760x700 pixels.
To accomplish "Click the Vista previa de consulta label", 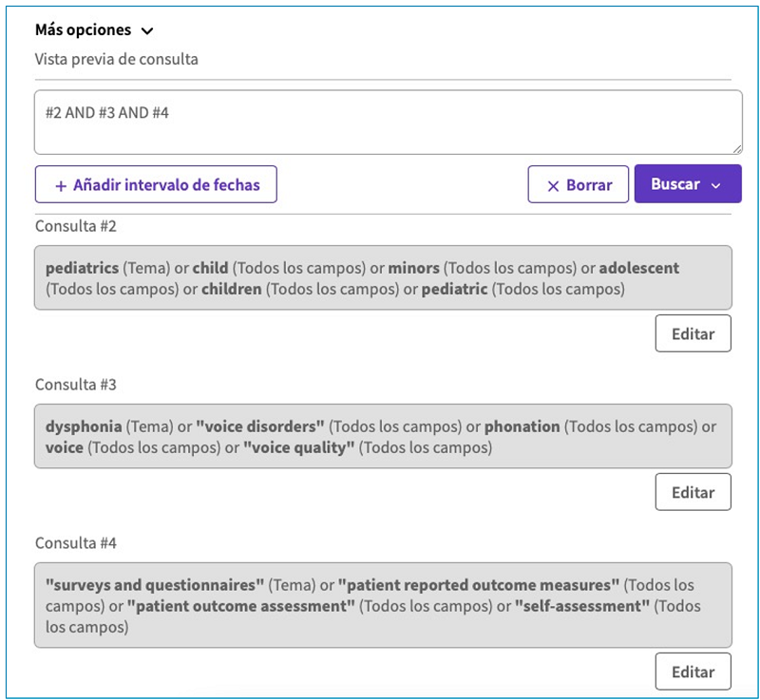I will (117, 59).
